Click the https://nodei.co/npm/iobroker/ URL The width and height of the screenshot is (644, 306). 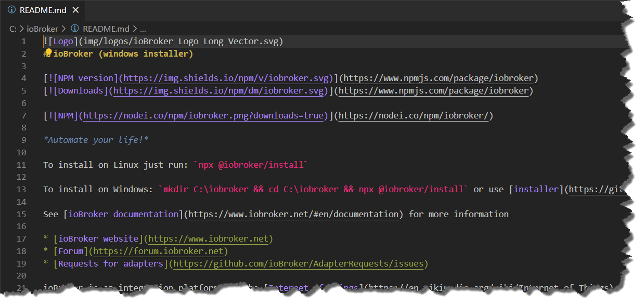414,115
